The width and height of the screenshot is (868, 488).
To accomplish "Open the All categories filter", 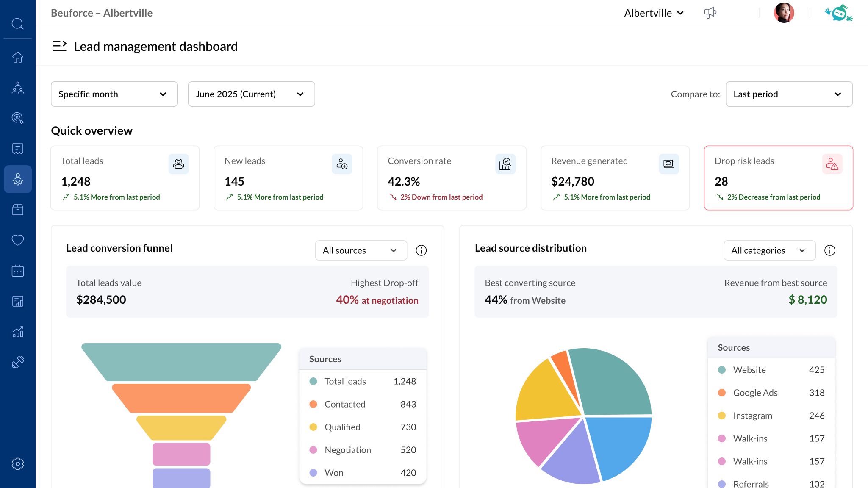I will [769, 250].
